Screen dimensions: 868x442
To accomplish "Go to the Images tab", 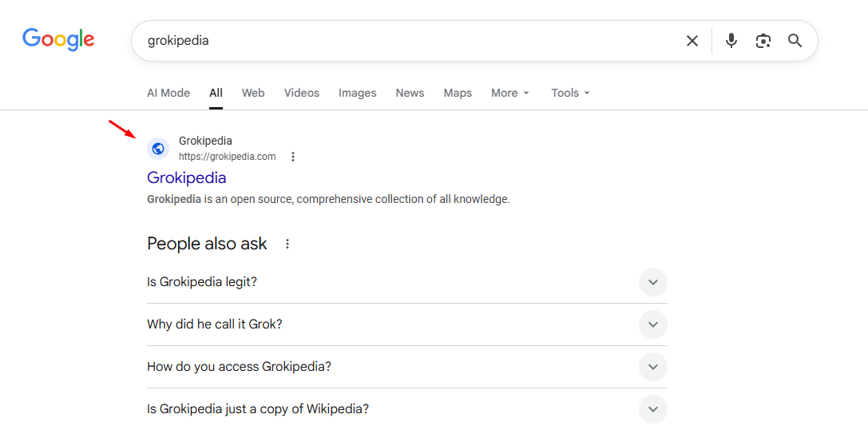I will coord(358,93).
